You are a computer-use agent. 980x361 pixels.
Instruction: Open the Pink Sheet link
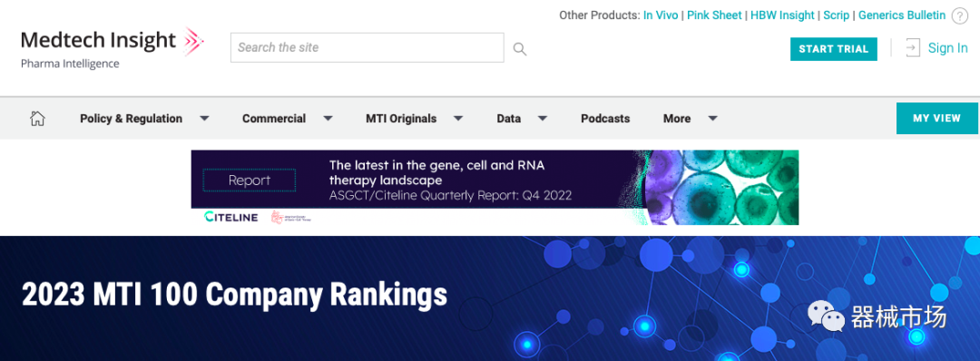[714, 15]
